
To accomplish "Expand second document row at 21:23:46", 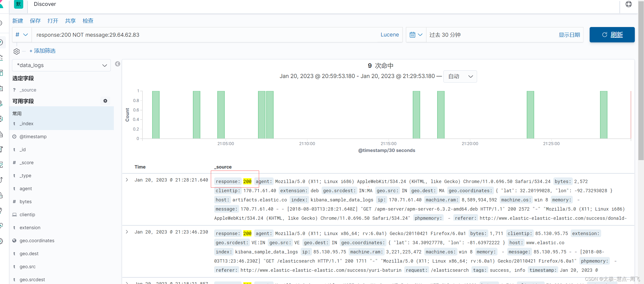I will [127, 232].
